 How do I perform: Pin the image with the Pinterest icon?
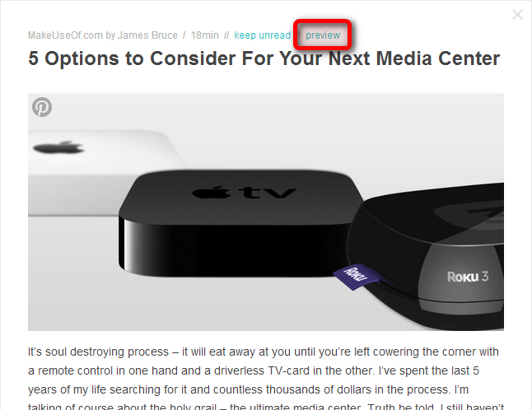pos(42,107)
